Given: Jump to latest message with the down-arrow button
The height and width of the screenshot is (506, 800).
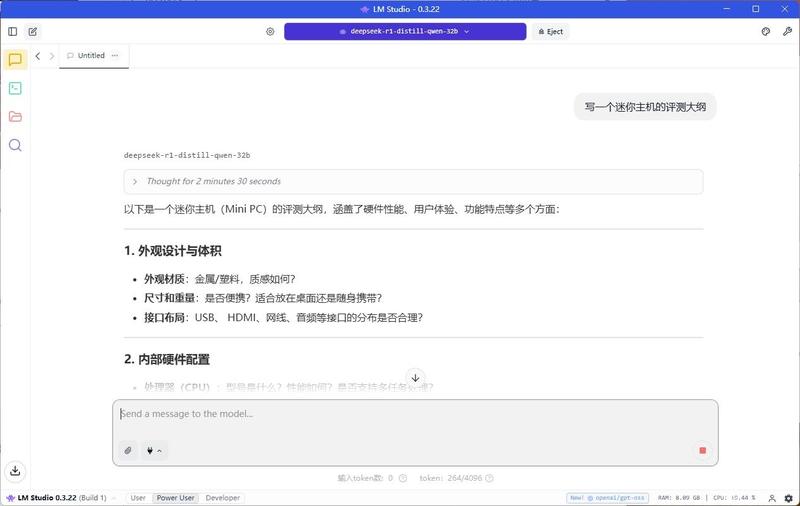Looking at the screenshot, I should 415,378.
